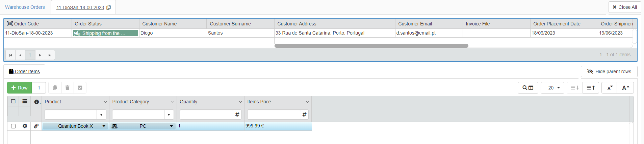Open settings gear for QuantumBook X row
644x144 pixels.
tap(25, 126)
